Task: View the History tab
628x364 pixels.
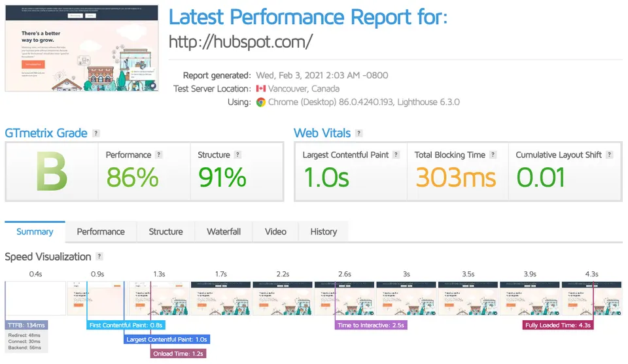Action: point(324,231)
